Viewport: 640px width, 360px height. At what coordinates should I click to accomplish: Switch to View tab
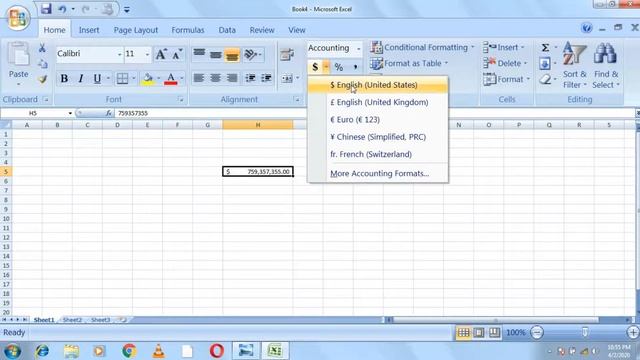[296, 30]
